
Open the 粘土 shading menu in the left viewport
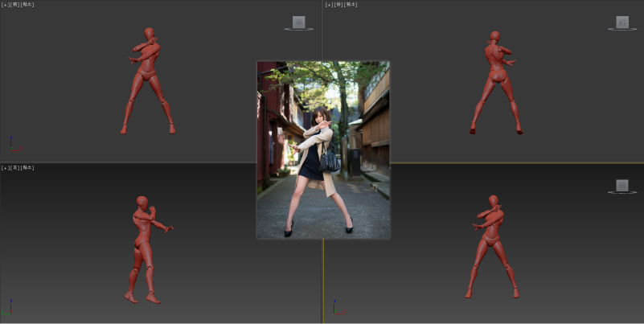(x=27, y=167)
